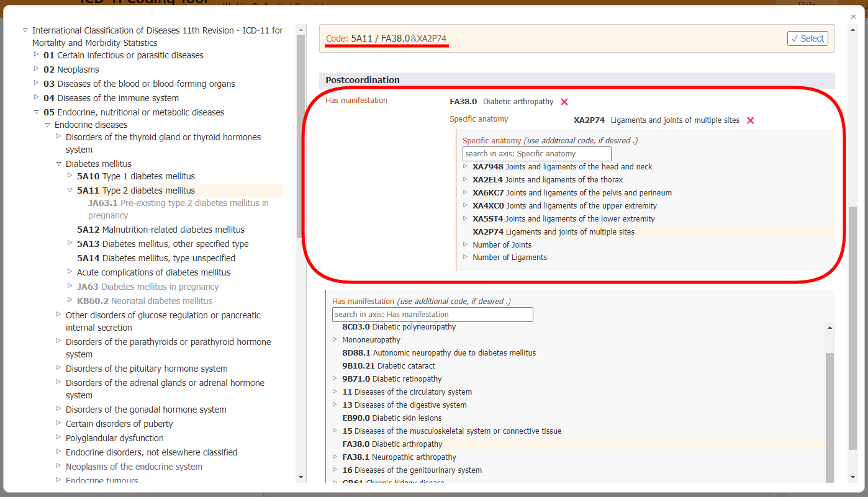The height and width of the screenshot is (497, 868).
Task: Click the Specific anatomy search field
Action: pos(536,153)
